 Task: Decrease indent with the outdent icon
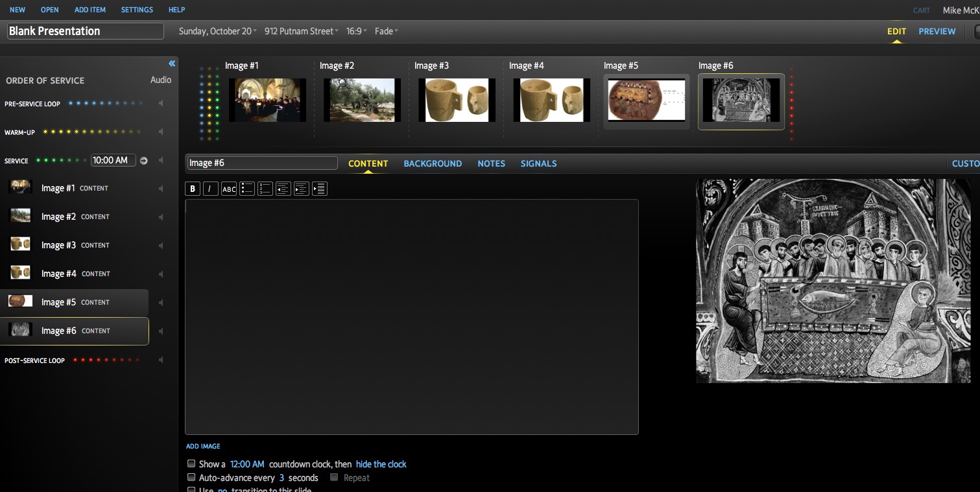tap(283, 189)
